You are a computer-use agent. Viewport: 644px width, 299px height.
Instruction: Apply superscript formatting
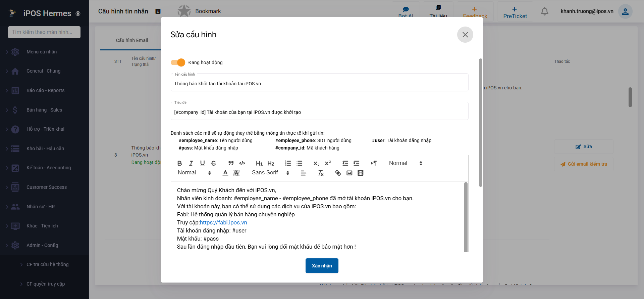coord(328,163)
